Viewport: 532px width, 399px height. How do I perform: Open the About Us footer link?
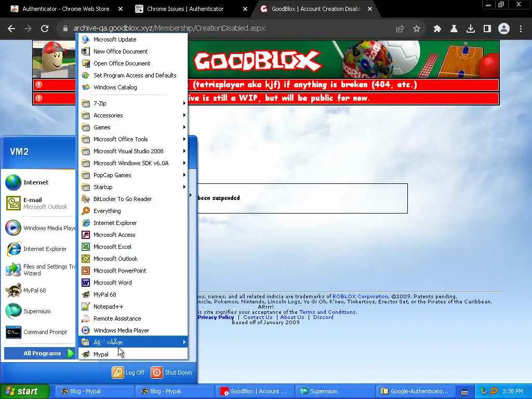292,317
